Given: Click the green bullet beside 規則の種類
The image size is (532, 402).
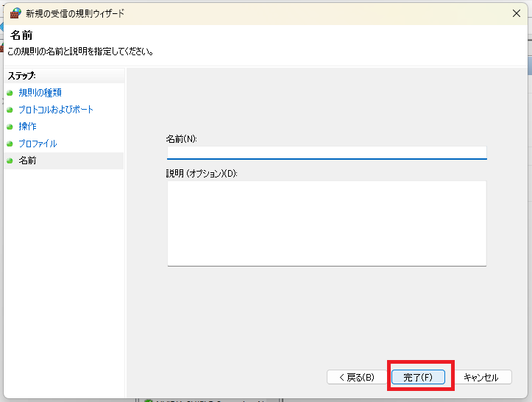Looking at the screenshot, I should pyautogui.click(x=10, y=93).
